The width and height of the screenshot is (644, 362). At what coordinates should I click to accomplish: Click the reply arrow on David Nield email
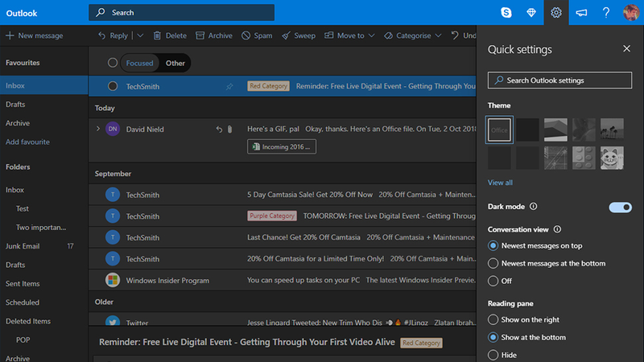219,130
